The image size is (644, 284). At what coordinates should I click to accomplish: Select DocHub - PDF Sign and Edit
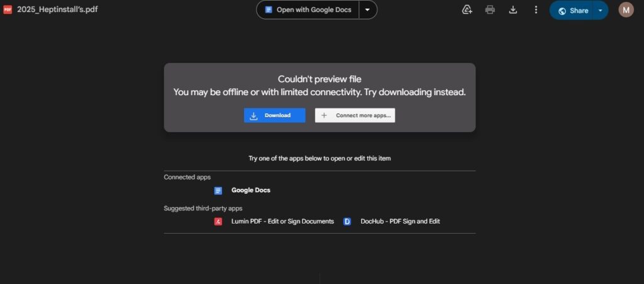coord(400,222)
